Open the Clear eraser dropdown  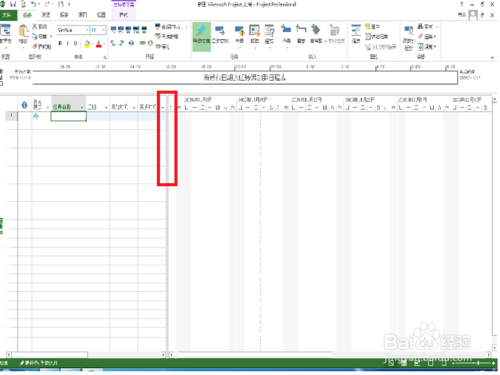[427, 36]
